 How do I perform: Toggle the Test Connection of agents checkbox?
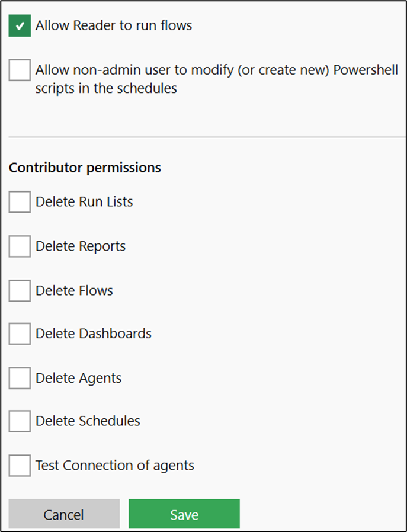tap(19, 466)
